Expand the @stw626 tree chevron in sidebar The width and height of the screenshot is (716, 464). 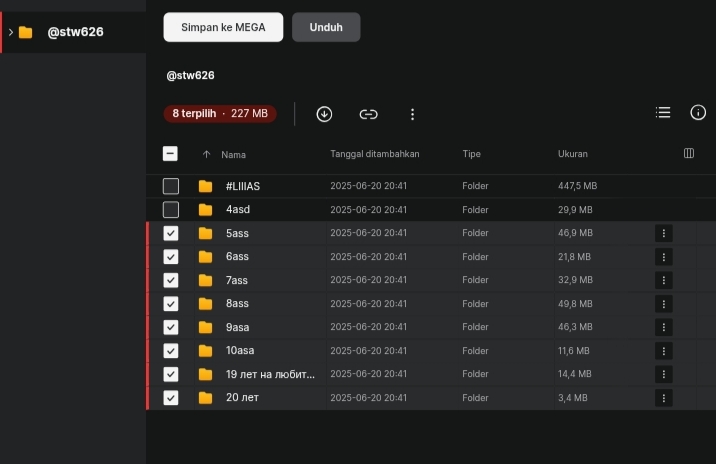tap(11, 32)
